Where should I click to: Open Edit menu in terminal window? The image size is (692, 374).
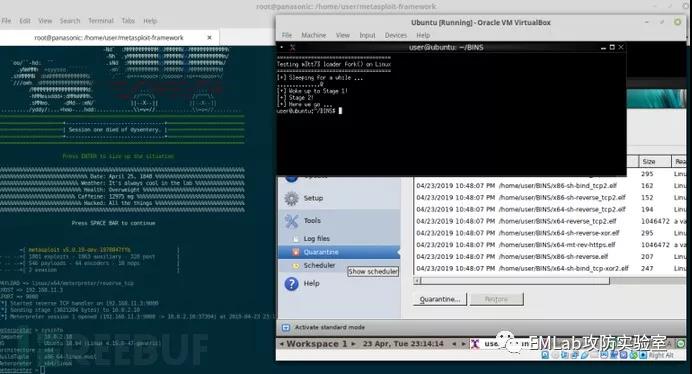[25, 21]
